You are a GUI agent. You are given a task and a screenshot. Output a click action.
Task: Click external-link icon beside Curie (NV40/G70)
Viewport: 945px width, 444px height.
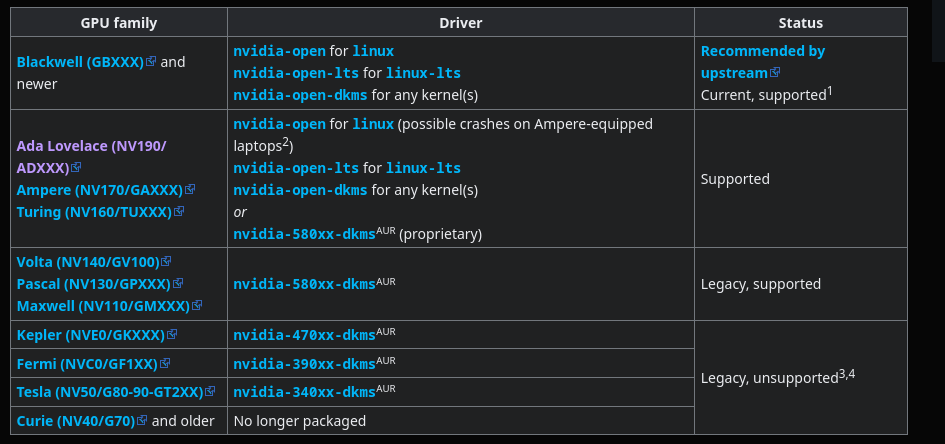pyautogui.click(x=142, y=420)
